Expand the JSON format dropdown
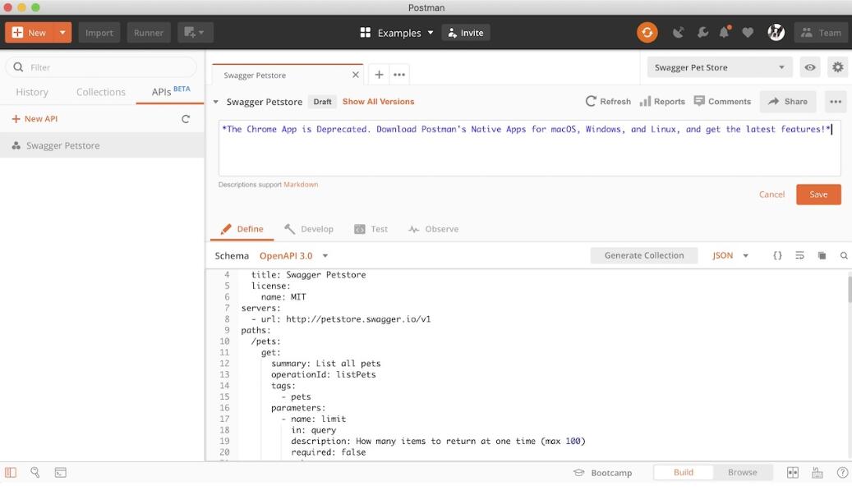This screenshot has height=504, width=852. (730, 256)
